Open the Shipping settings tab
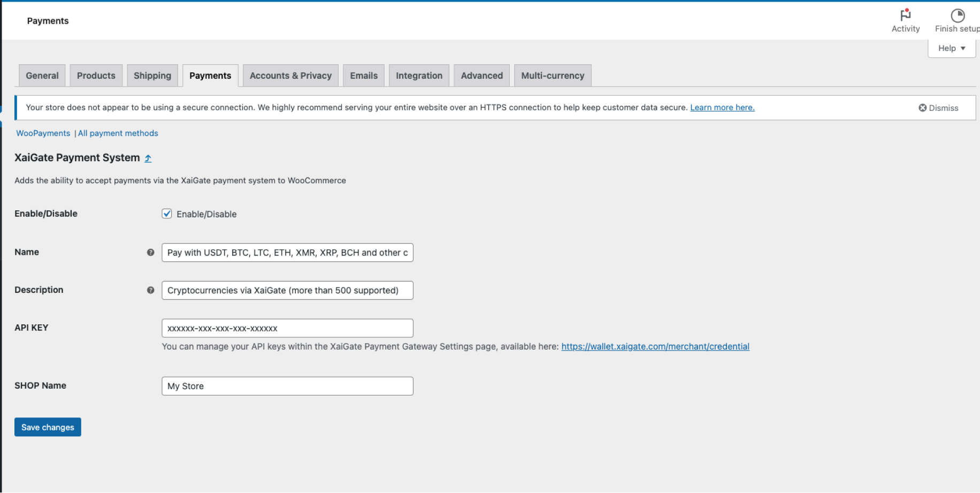 point(152,75)
